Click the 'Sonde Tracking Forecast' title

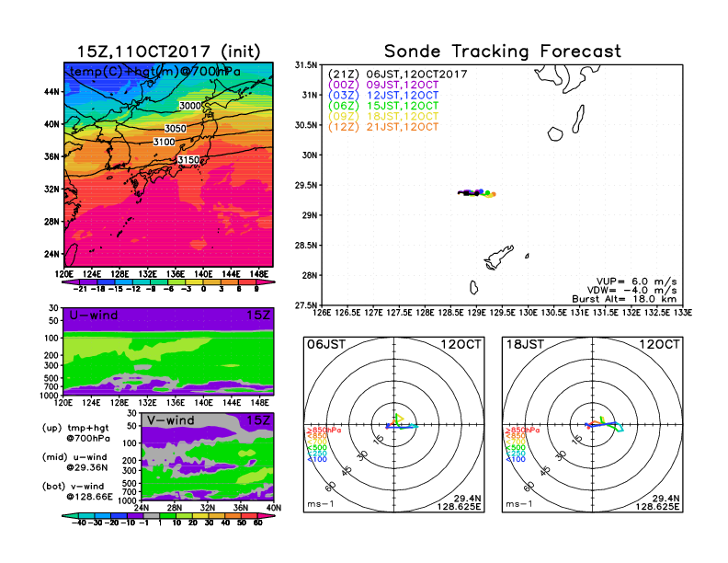coord(502,52)
